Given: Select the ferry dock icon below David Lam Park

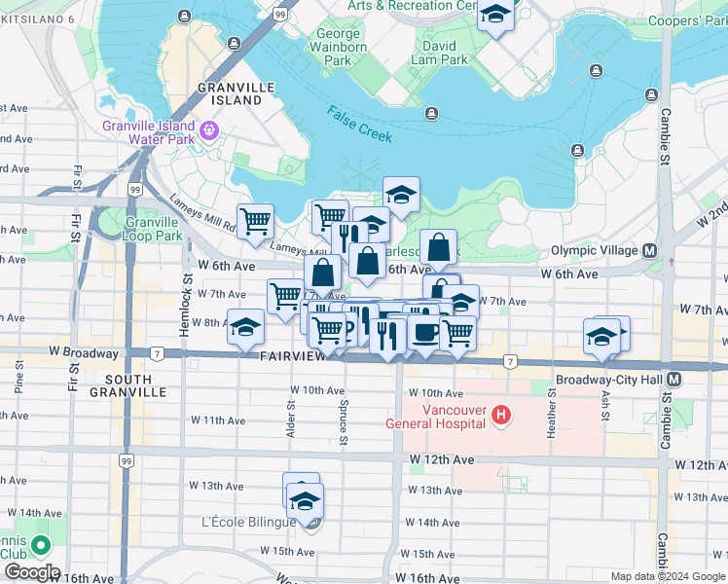Looking at the screenshot, I should click(x=432, y=113).
